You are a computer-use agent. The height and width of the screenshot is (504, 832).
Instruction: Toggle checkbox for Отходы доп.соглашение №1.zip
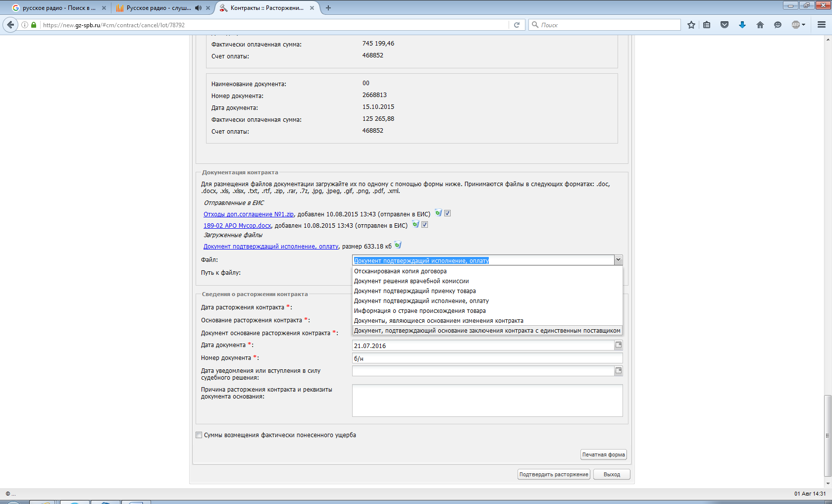447,213
